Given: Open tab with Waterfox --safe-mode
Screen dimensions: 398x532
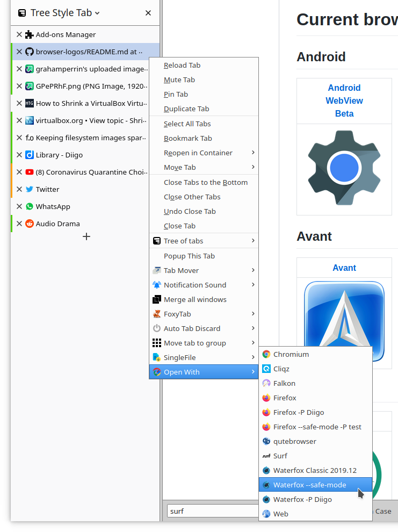Looking at the screenshot, I should [315, 485].
